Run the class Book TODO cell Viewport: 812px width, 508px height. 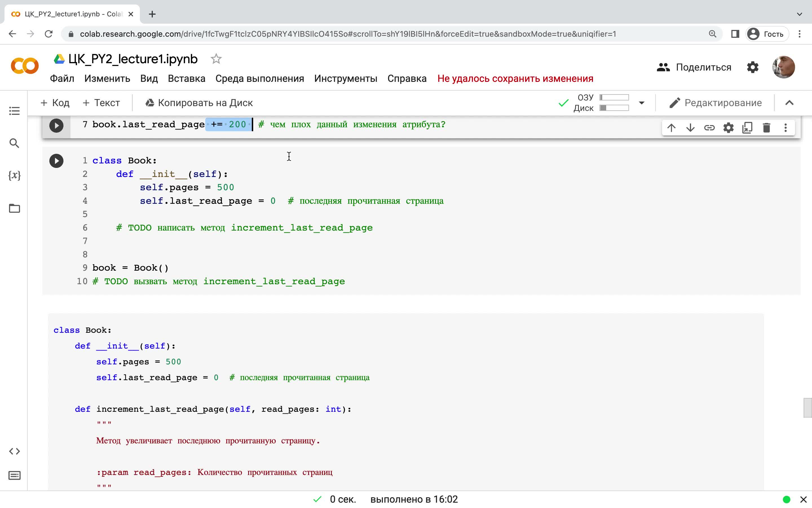56,161
